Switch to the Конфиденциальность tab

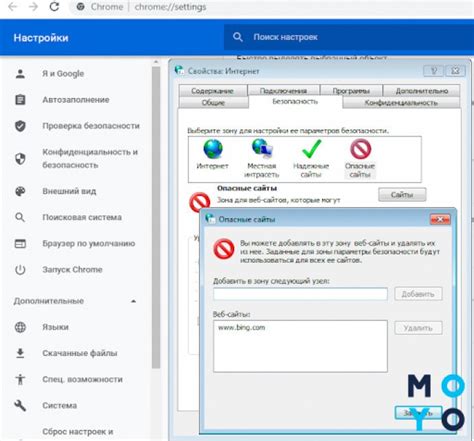(401, 103)
